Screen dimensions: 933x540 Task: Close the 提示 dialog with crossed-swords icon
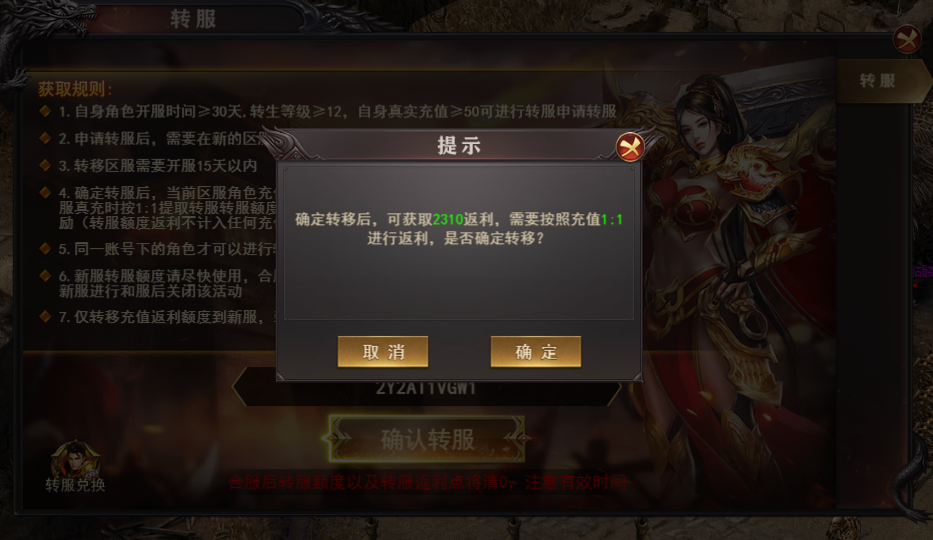630,147
